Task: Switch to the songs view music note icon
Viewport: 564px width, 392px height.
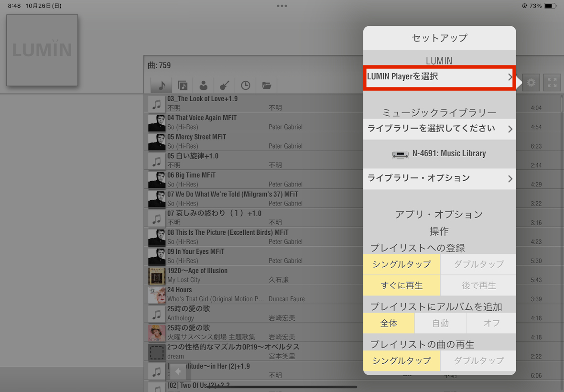Action: [162, 86]
